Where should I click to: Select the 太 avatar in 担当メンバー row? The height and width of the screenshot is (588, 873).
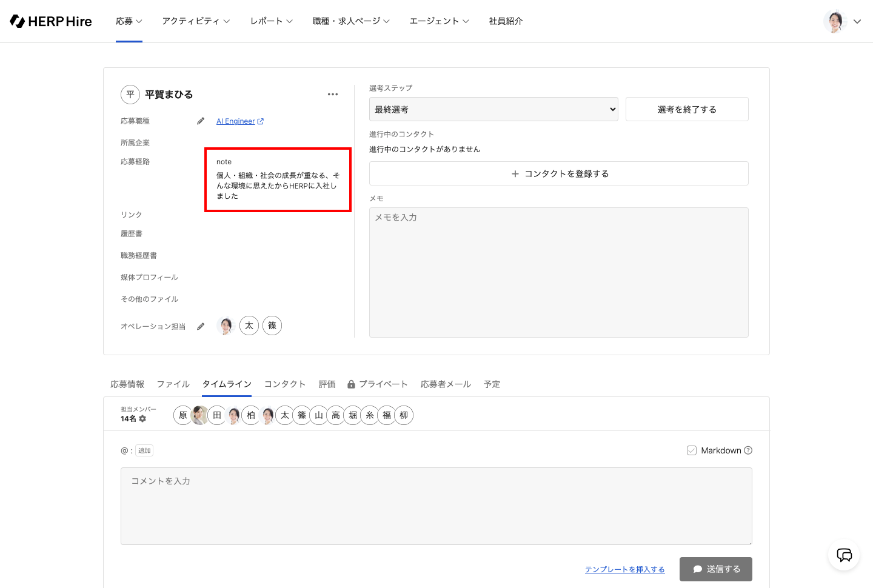click(285, 415)
